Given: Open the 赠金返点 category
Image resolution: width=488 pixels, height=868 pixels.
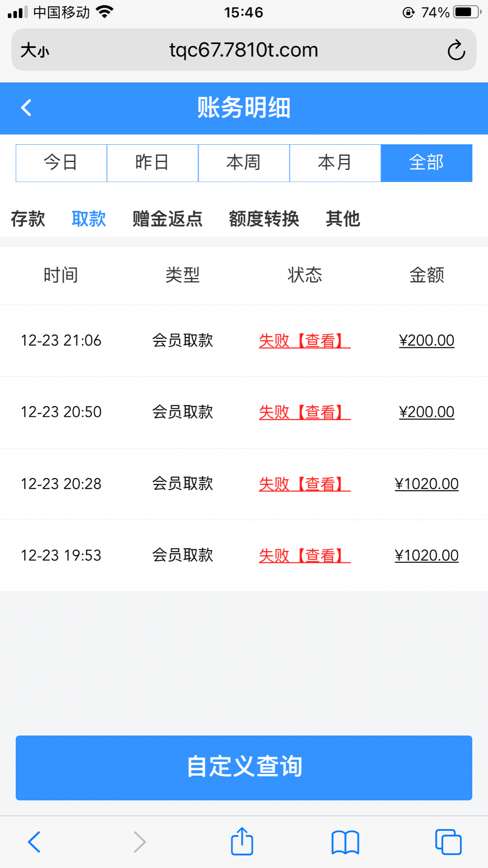Looking at the screenshot, I should pyautogui.click(x=167, y=219).
